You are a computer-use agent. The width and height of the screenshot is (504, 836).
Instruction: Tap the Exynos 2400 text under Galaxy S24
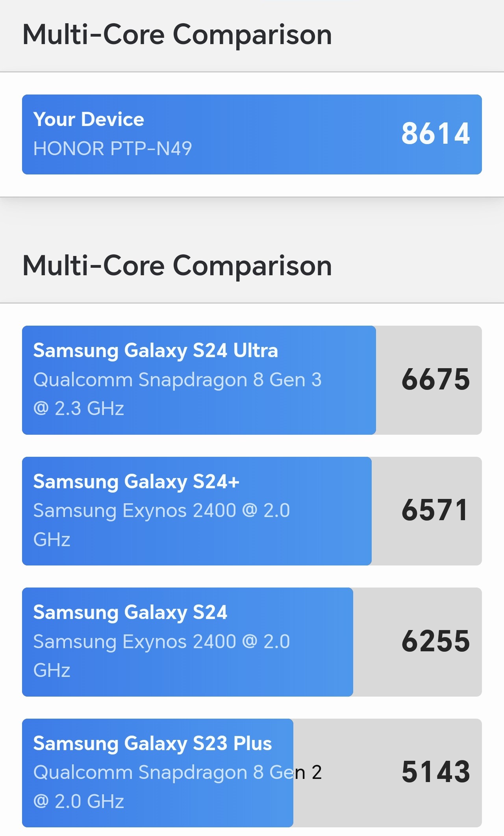tap(161, 642)
